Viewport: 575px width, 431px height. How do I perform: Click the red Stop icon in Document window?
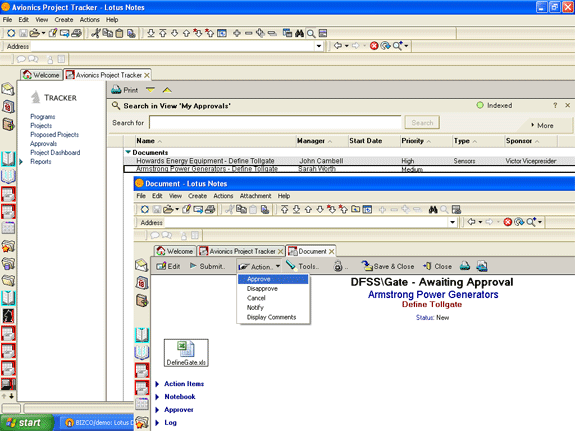pyautogui.click(x=508, y=222)
